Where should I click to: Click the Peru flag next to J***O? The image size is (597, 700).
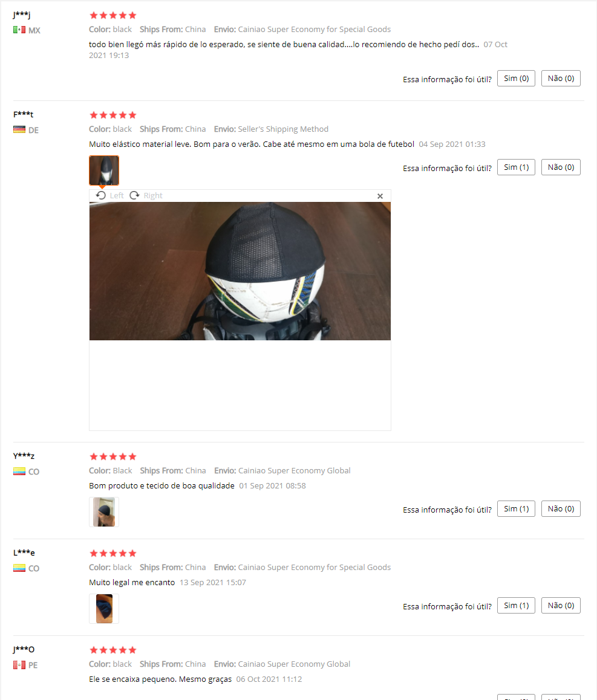coord(19,665)
